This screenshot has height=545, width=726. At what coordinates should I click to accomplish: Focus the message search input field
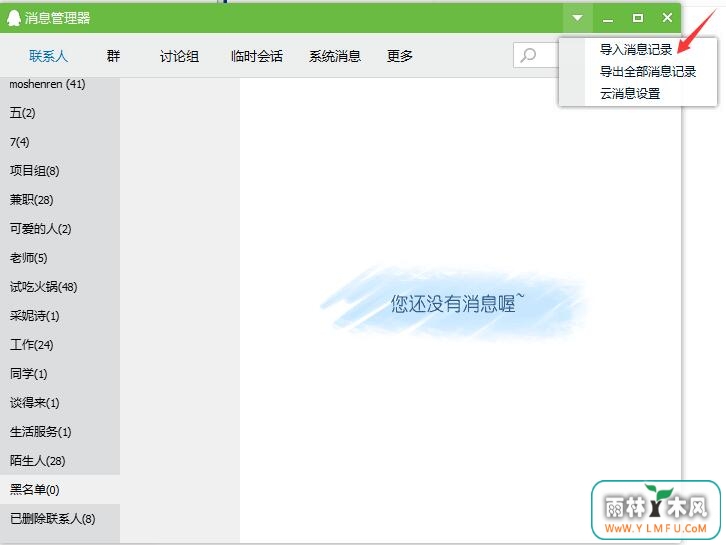click(536, 55)
